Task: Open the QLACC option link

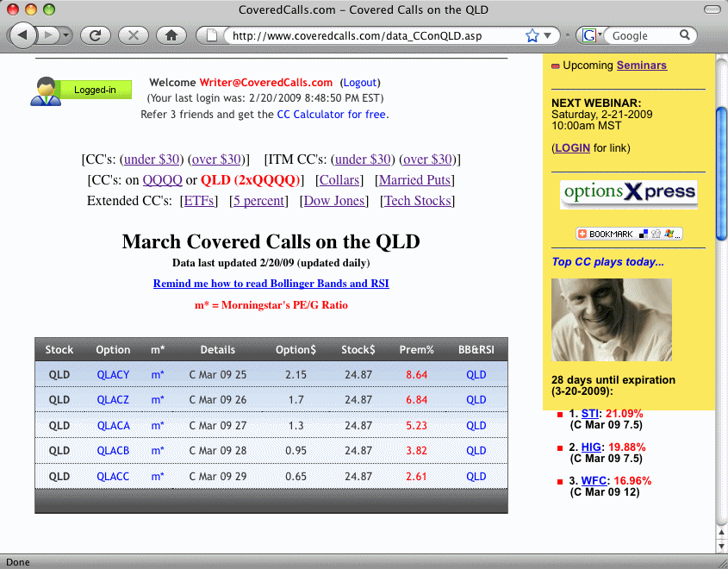Action: [113, 477]
